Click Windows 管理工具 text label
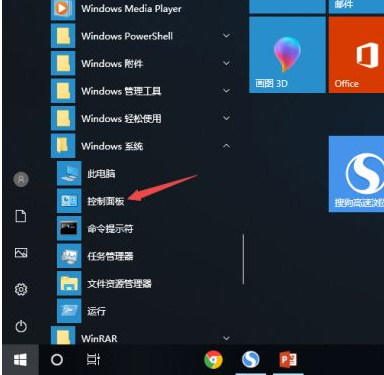This screenshot has width=384, height=375. coord(121,91)
